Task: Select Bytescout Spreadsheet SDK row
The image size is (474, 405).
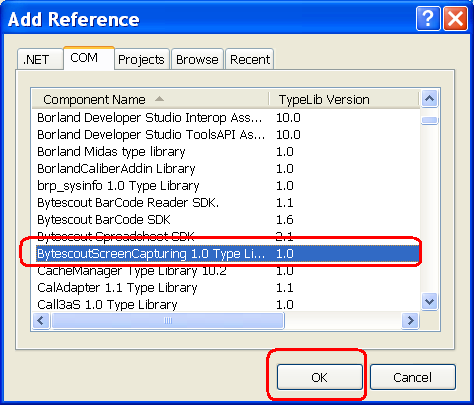Action: 227,237
